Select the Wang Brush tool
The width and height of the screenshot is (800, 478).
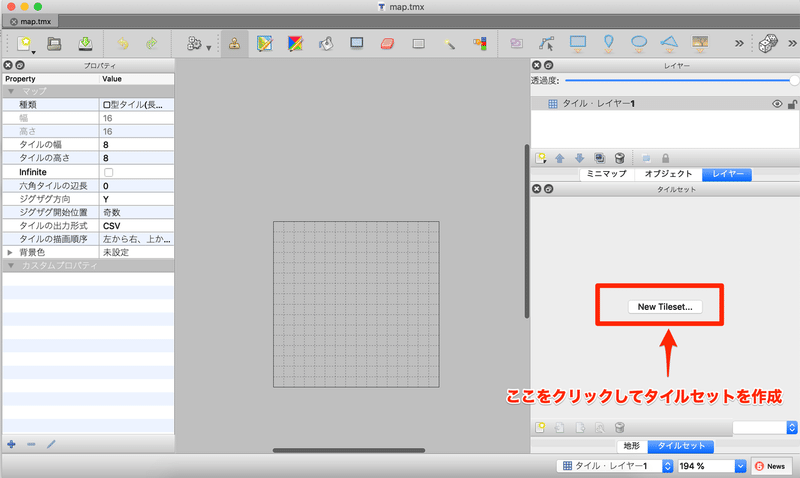(x=295, y=43)
